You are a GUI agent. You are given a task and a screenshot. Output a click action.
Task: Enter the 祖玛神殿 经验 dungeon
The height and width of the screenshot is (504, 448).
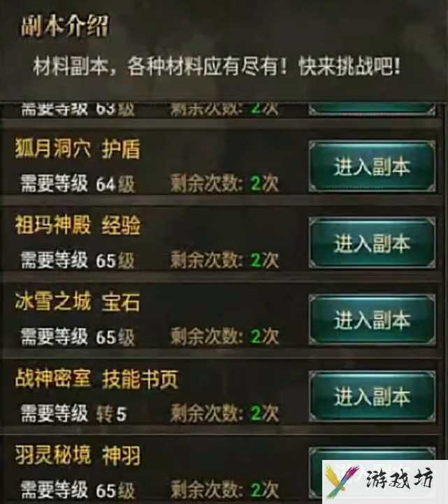coord(372,243)
